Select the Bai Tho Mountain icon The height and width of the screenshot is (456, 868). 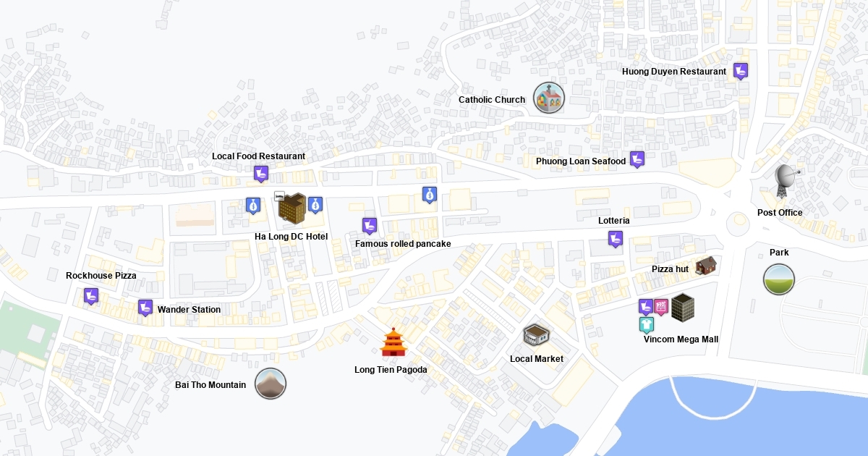coord(271,384)
